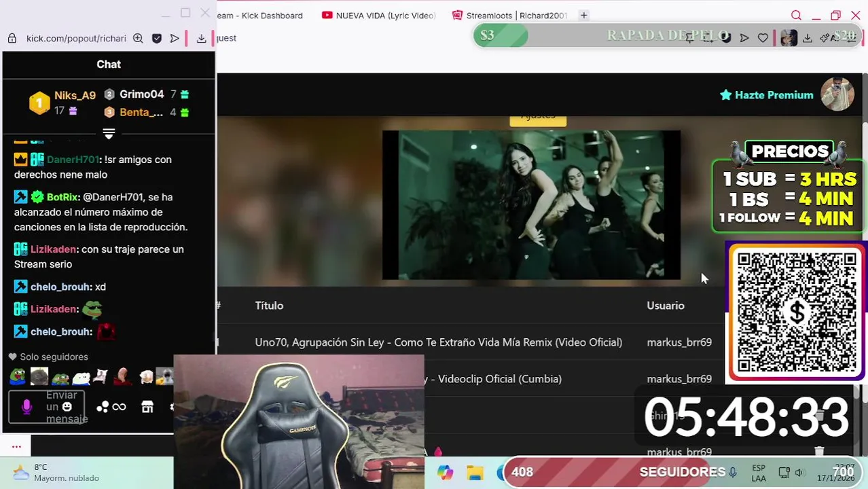Image resolution: width=868 pixels, height=489 pixels.
Task: Select song "Como Te Extraño Vida Mía Remix"
Action: point(438,342)
